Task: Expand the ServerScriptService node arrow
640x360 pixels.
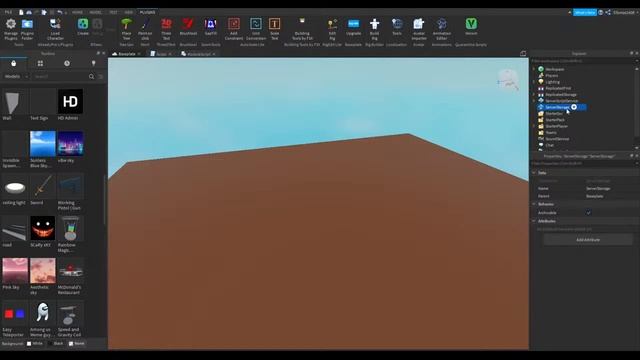Action: tap(534, 101)
